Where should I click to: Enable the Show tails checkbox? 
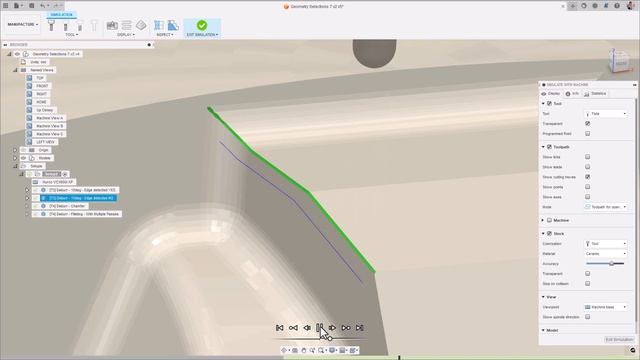point(588,157)
